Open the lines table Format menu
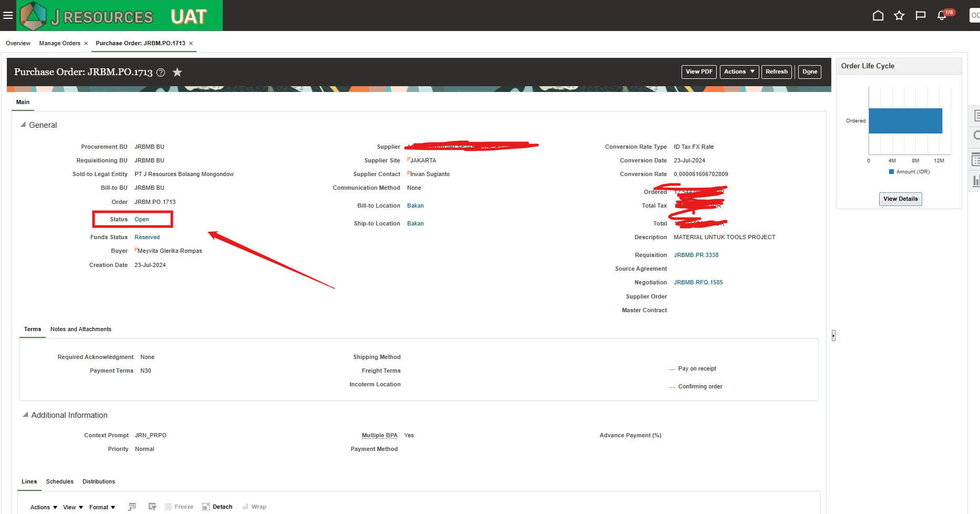The width and height of the screenshot is (980, 514). click(102, 507)
